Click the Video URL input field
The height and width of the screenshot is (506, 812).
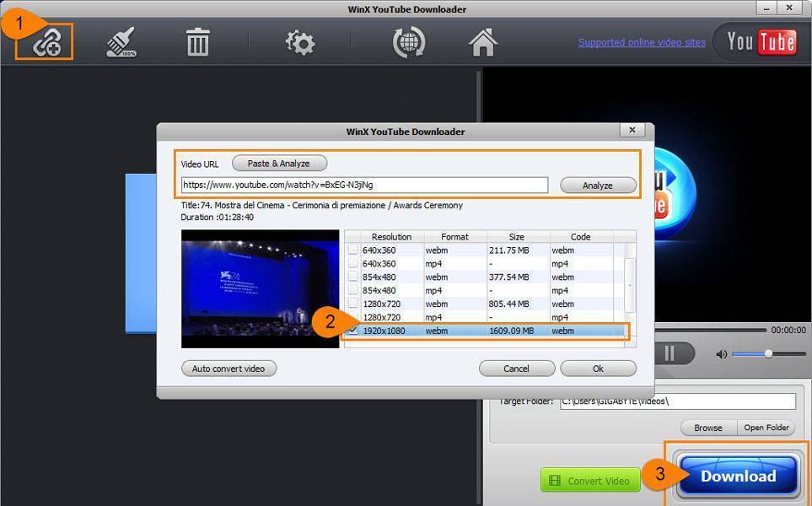tap(364, 185)
